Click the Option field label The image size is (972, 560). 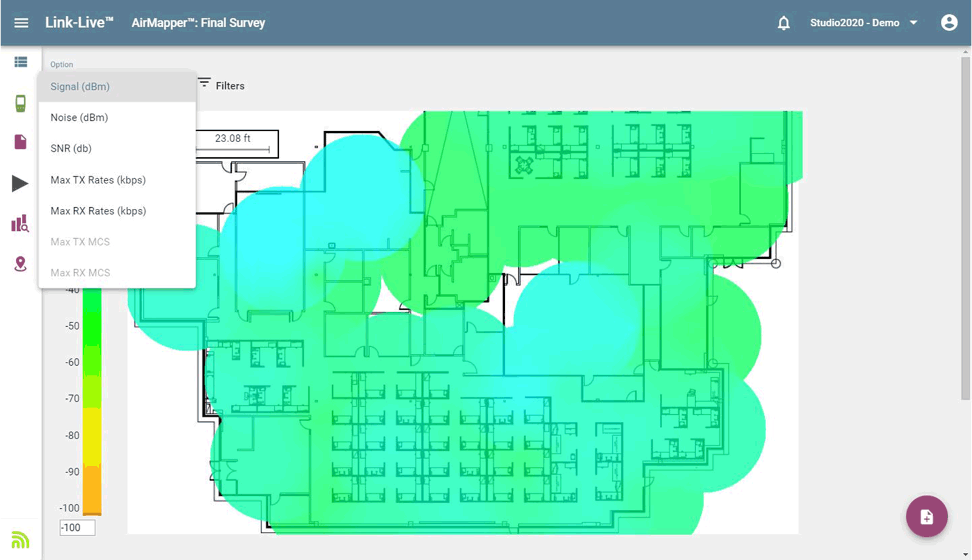pyautogui.click(x=61, y=64)
